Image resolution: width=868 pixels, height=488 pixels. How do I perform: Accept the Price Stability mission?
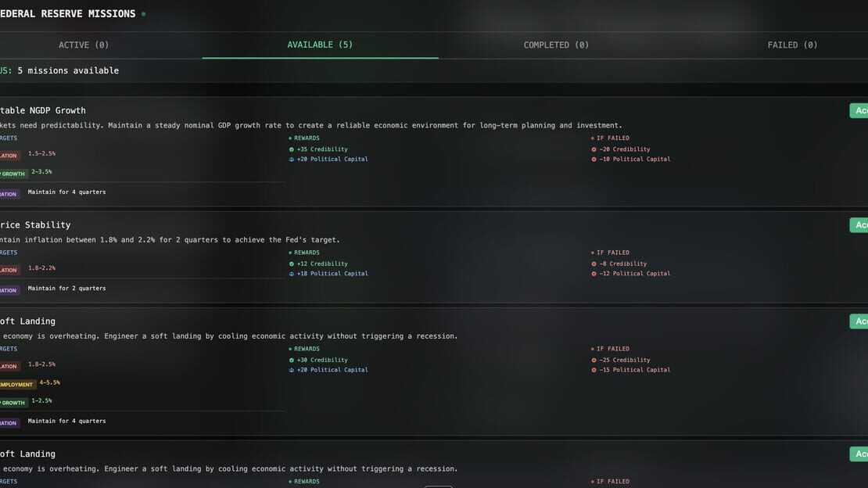coord(859,225)
